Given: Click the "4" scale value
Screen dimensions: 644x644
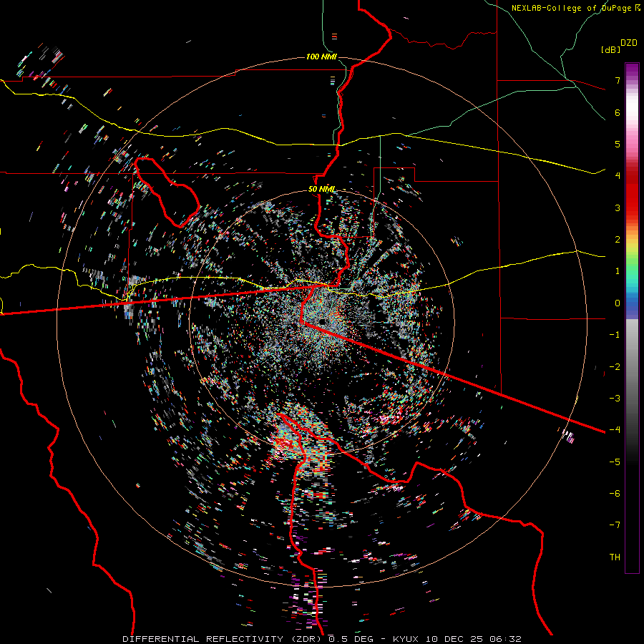Looking at the screenshot, I should 618,176.
